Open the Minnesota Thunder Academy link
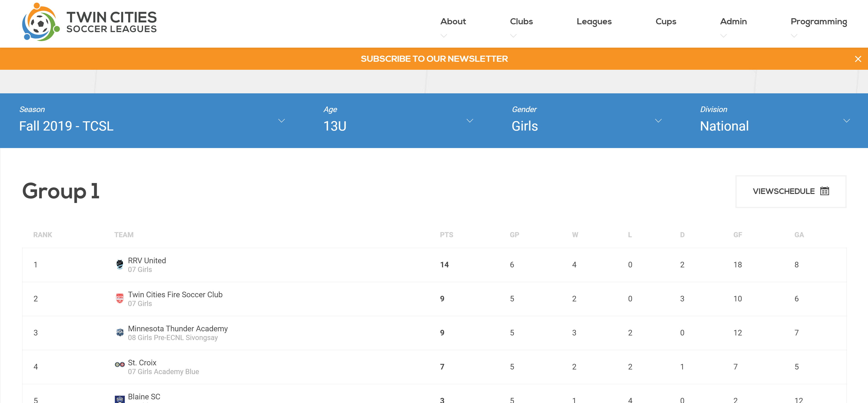The width and height of the screenshot is (868, 403). click(x=178, y=329)
